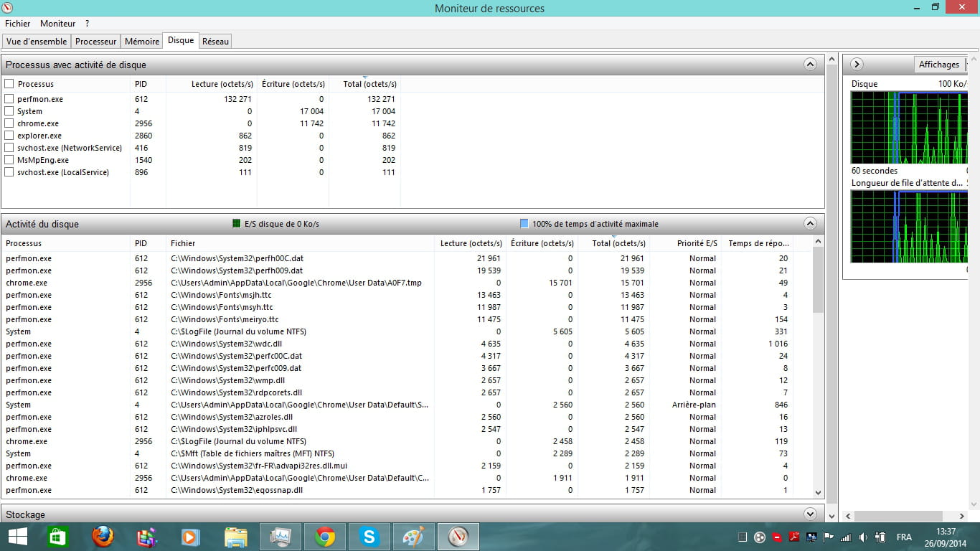Click the disk activity list scrollbar thumb
This screenshot has height=551, width=980.
pos(819,281)
